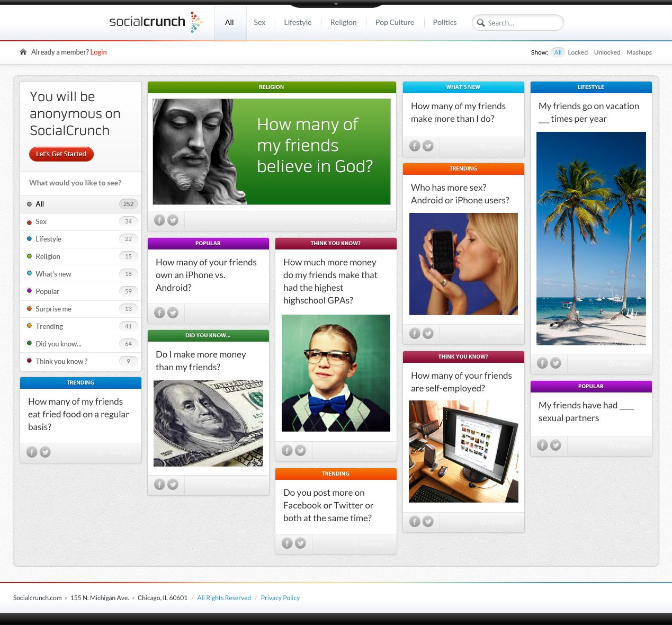
Task: Open the Sex tab in top navigation
Action: (259, 22)
